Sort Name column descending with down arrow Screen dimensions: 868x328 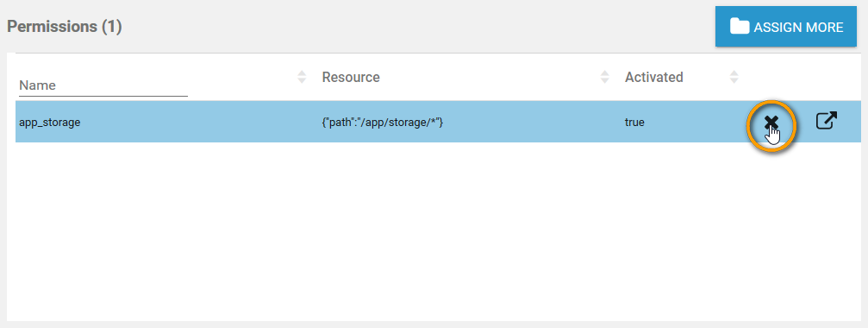click(x=302, y=81)
